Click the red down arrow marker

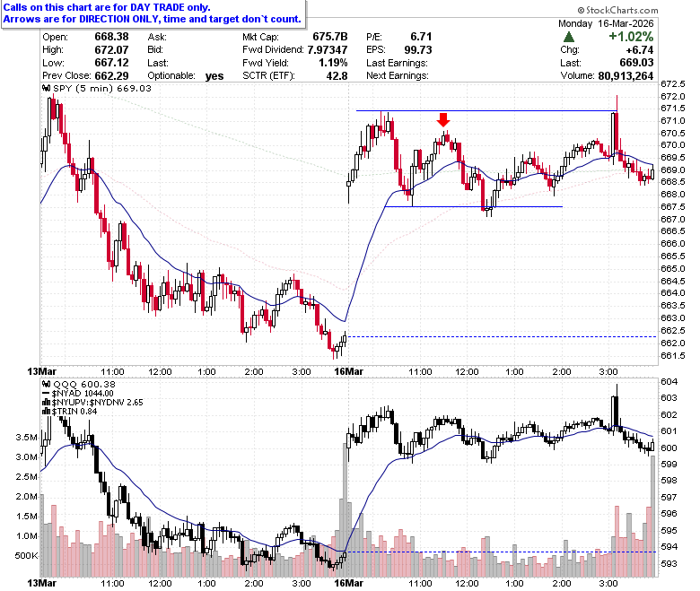point(442,119)
